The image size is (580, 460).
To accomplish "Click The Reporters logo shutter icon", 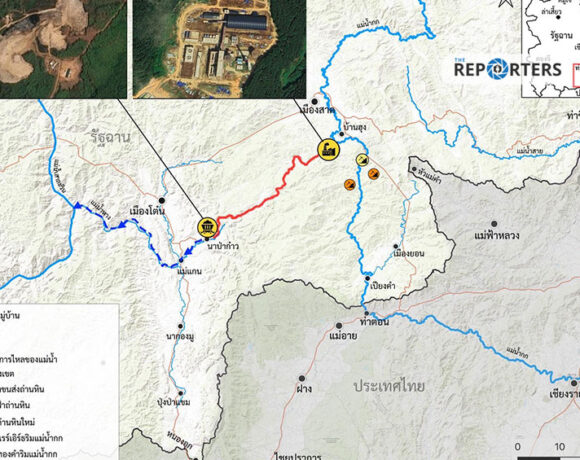I will (498, 69).
